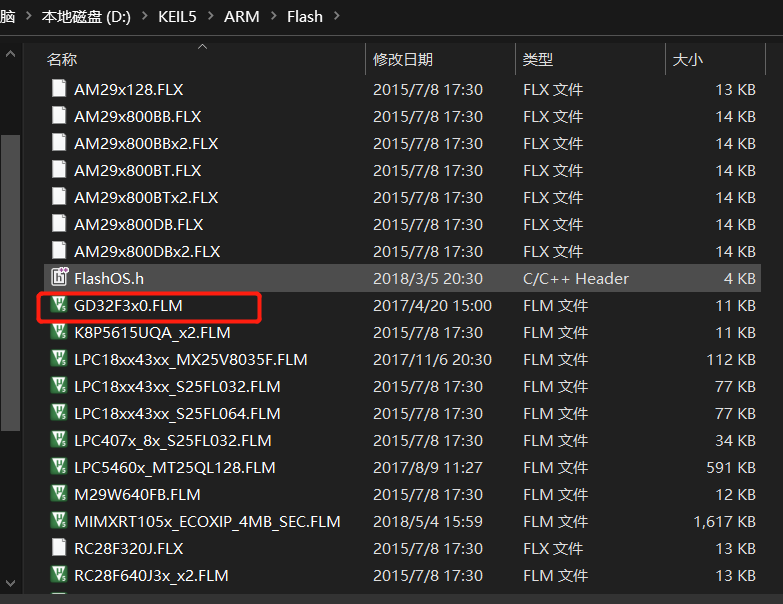Click the AM29x800DB.FLX file icon

[59, 223]
